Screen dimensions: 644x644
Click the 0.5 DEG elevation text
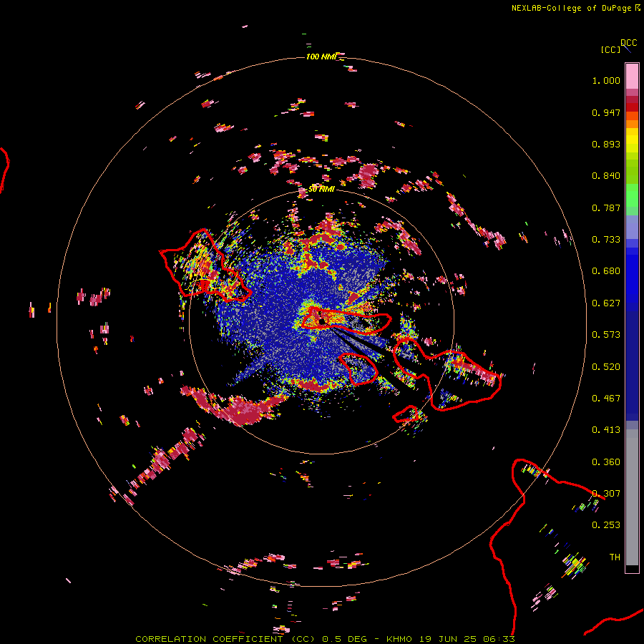(x=345, y=639)
